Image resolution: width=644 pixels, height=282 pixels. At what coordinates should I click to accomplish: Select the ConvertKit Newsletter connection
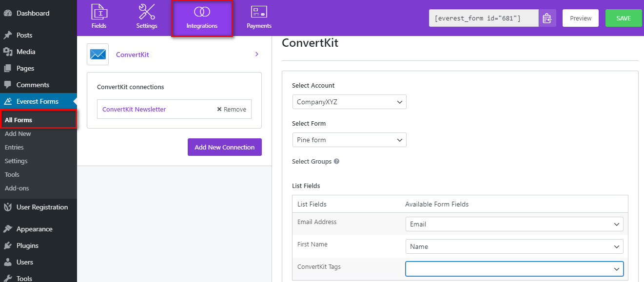(134, 109)
